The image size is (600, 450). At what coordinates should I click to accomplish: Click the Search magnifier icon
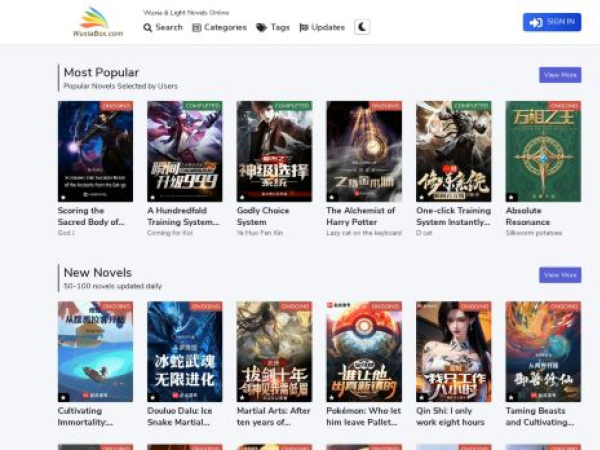tap(148, 28)
